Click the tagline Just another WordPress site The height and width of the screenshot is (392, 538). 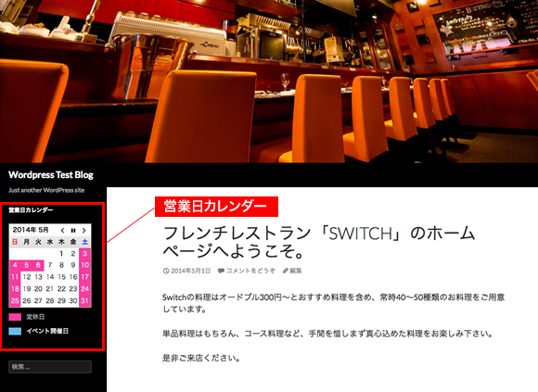point(46,190)
